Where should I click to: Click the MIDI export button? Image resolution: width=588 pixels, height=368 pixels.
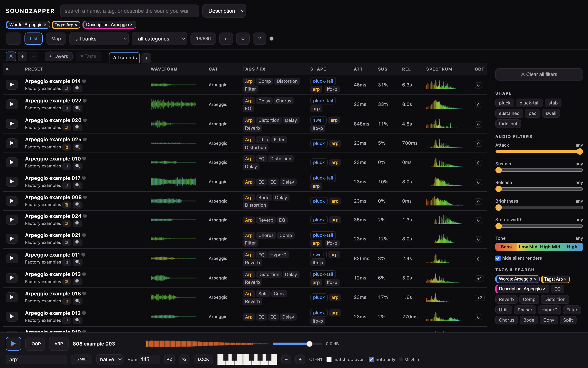click(x=81, y=359)
